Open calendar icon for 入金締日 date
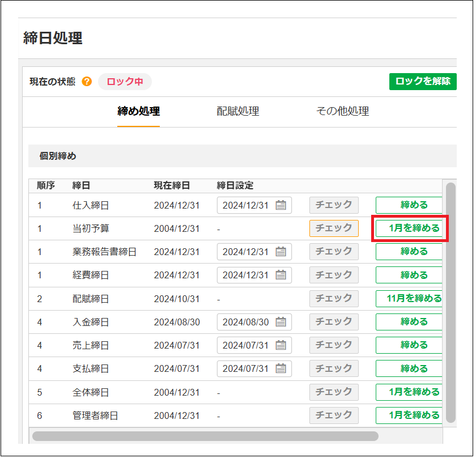Viewport: 476px width, 458px height. pos(280,322)
